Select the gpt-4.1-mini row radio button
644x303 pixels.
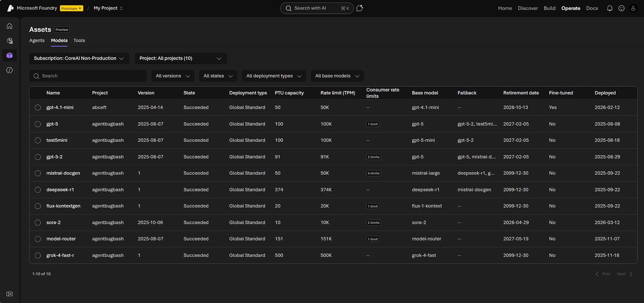[38, 108]
